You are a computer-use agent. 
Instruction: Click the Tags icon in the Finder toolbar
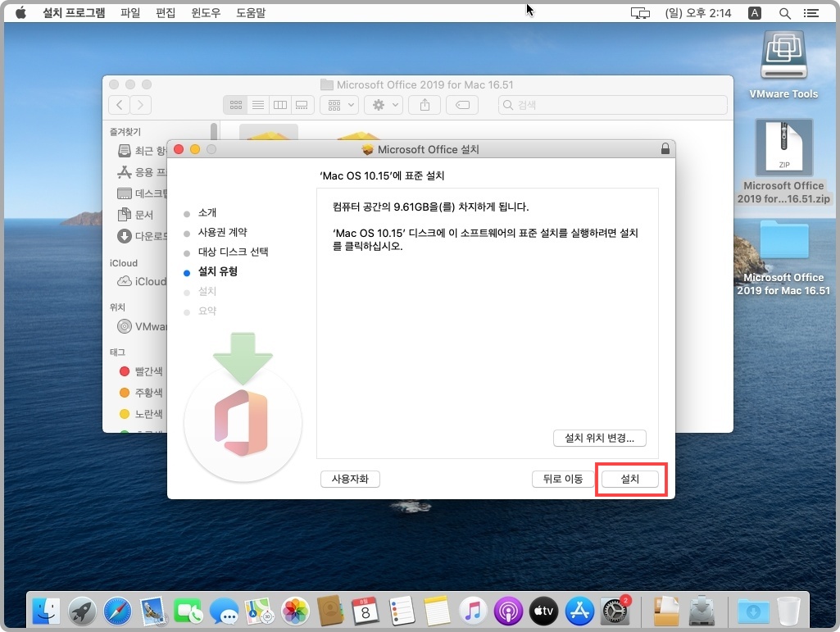(x=461, y=105)
